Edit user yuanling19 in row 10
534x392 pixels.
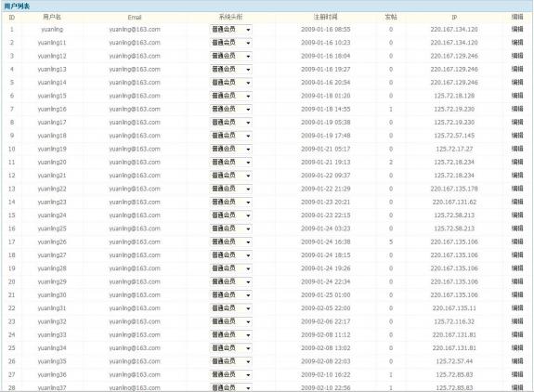517,149
